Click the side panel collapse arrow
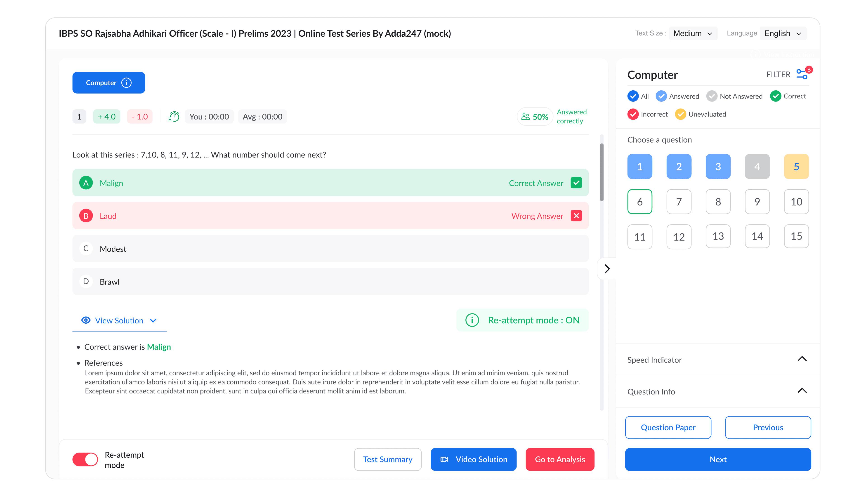 click(607, 269)
